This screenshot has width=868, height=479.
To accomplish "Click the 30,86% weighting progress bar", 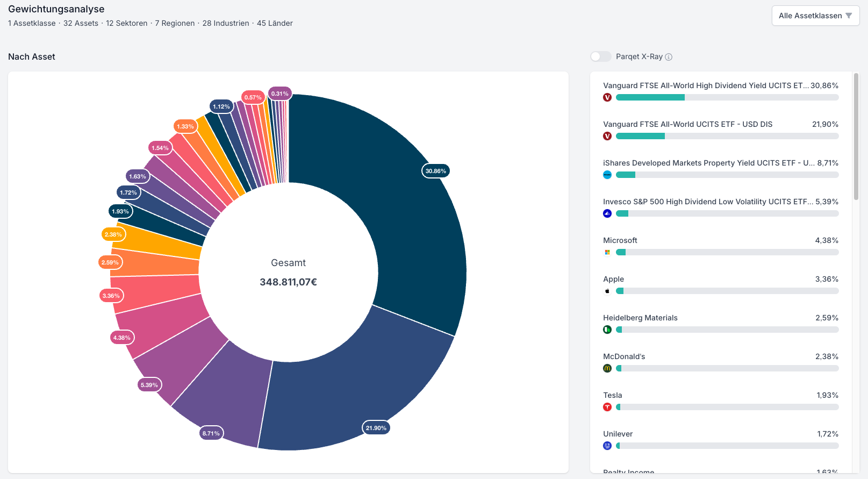I will tap(727, 97).
